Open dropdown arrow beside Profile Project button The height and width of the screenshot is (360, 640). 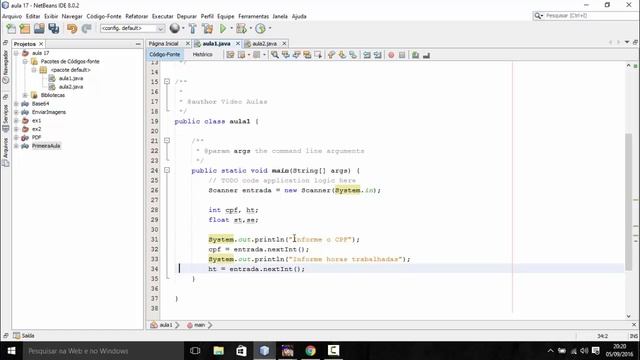[x=269, y=28]
